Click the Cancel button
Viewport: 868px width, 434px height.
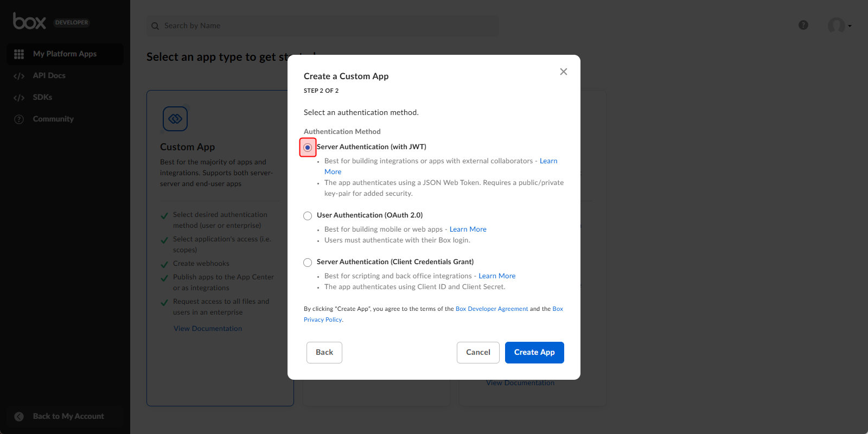(x=478, y=353)
